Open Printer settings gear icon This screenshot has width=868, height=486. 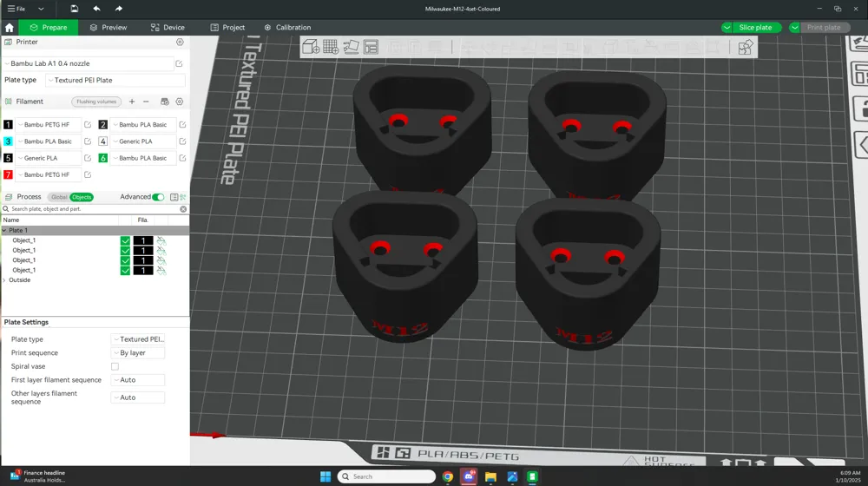(x=180, y=42)
